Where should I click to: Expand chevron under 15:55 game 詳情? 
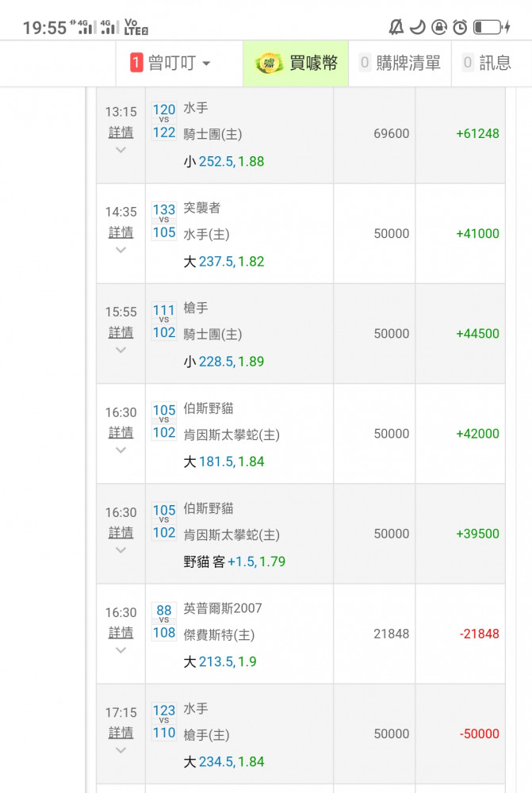tap(121, 350)
